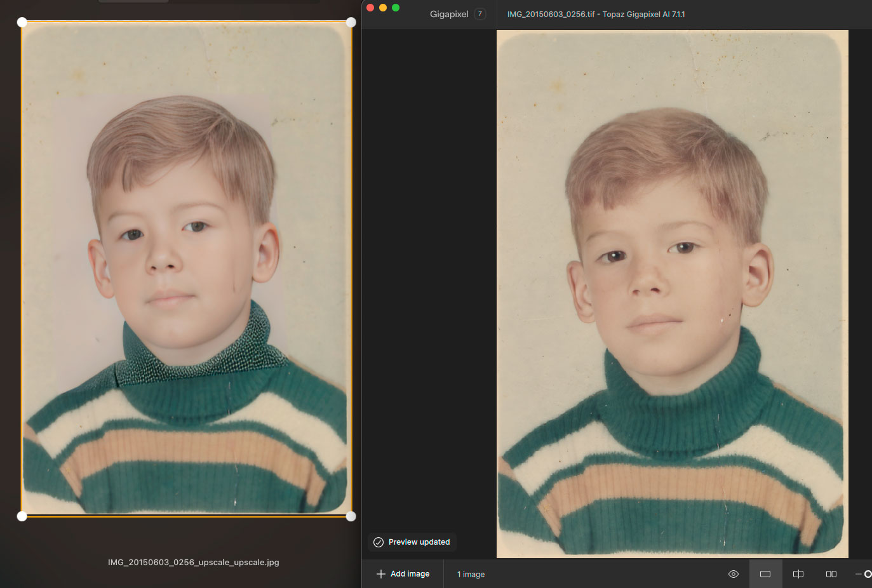Switch to the single image view layout

pos(765,574)
